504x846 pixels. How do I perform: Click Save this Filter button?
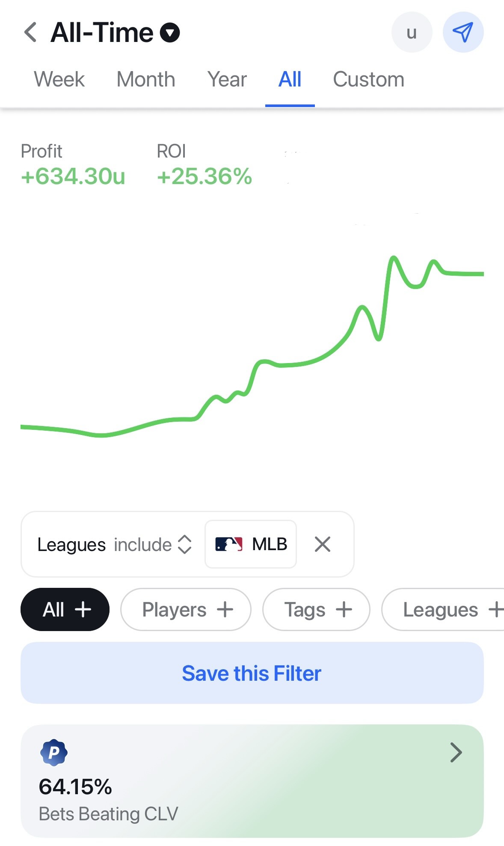(252, 673)
